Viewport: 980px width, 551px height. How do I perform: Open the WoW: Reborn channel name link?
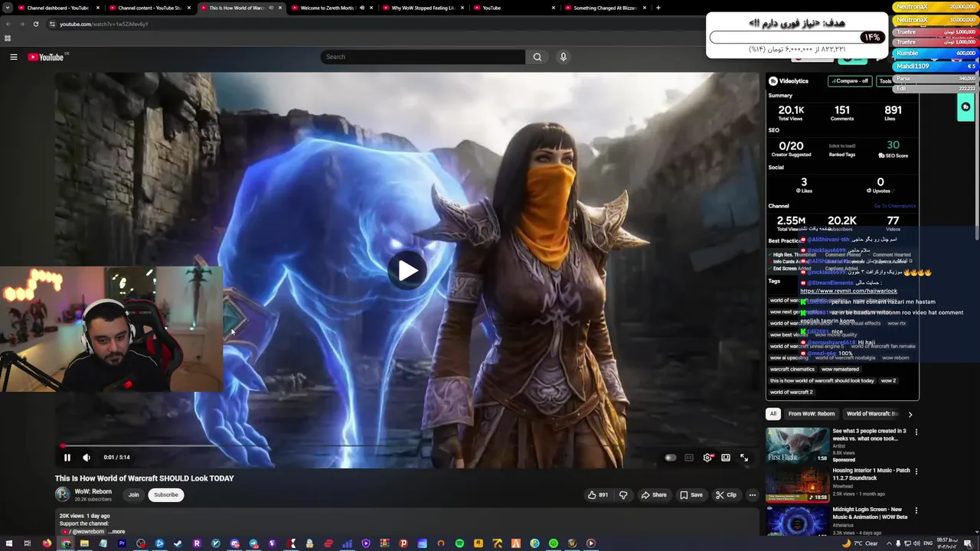(x=93, y=491)
